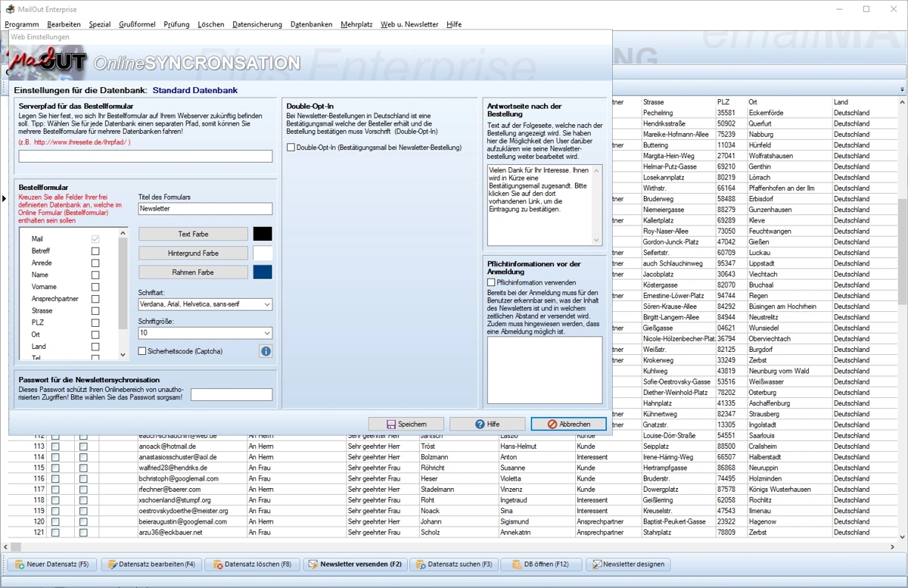Click the dark blue Rahmen color swatch

(263, 272)
